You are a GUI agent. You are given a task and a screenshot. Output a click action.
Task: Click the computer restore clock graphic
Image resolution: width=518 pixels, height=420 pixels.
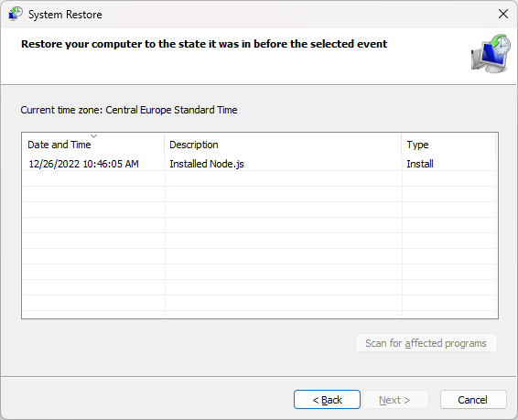pyautogui.click(x=491, y=54)
